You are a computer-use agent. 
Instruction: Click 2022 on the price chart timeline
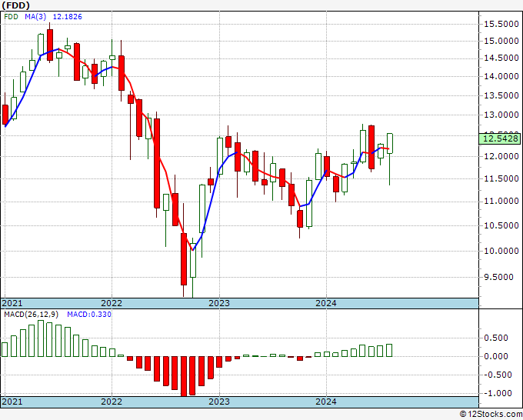pos(112,303)
